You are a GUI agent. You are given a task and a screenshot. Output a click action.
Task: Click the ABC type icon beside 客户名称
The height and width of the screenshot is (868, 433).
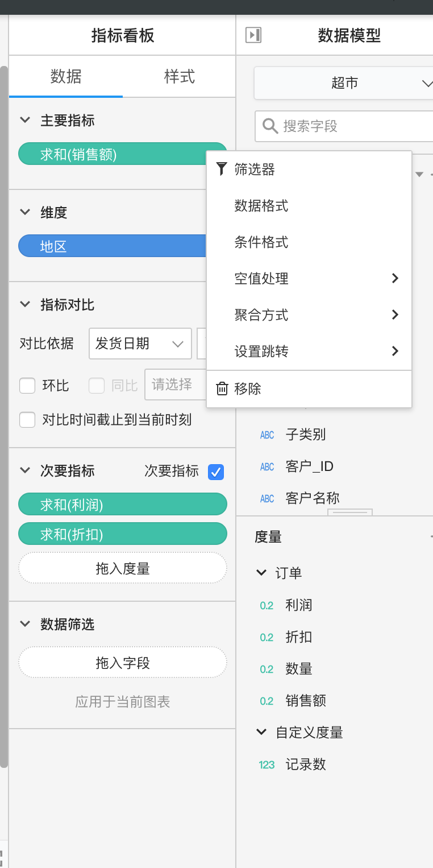(x=267, y=499)
